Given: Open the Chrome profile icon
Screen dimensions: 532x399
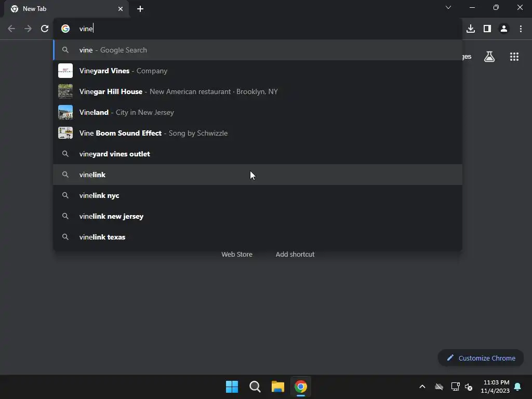Looking at the screenshot, I should pyautogui.click(x=504, y=29).
